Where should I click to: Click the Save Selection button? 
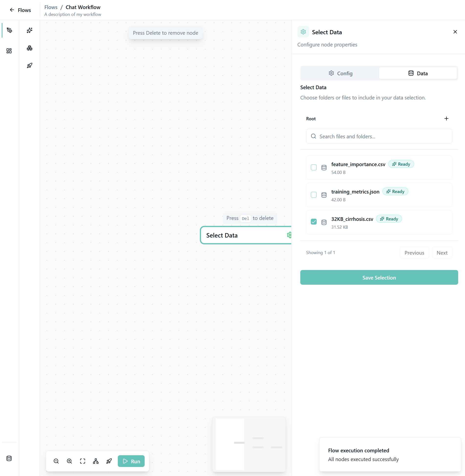[379, 277]
